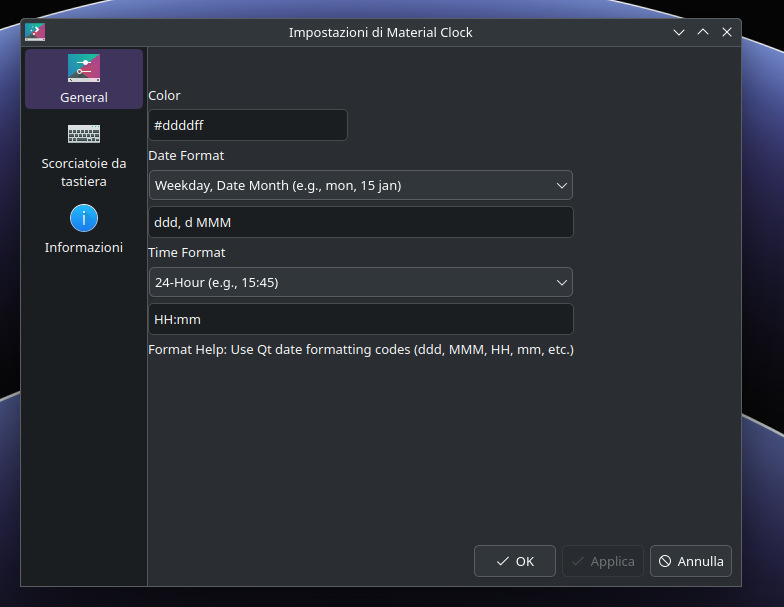Maximize the settings window
This screenshot has height=607, width=784.
703,32
